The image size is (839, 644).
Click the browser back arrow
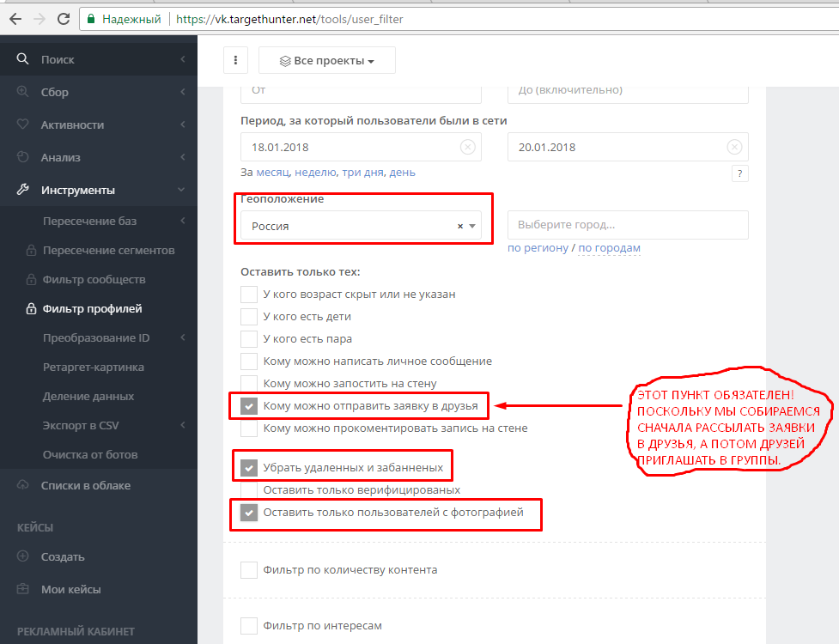pos(15,18)
